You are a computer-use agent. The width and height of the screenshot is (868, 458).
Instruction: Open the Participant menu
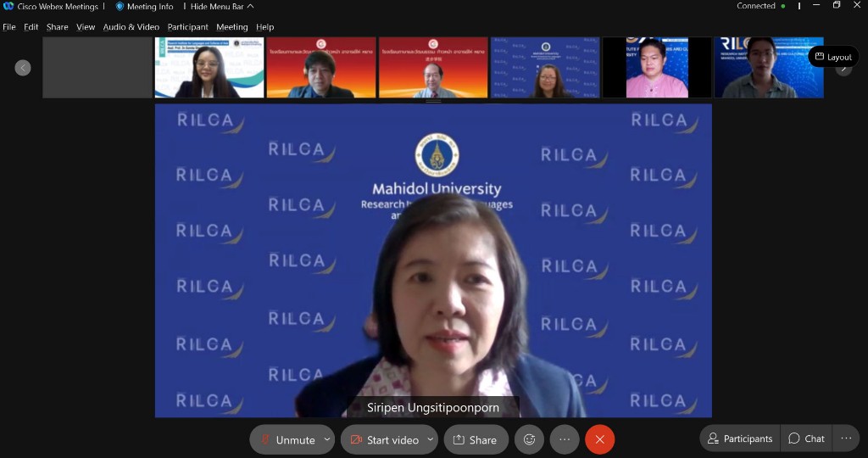tap(187, 26)
